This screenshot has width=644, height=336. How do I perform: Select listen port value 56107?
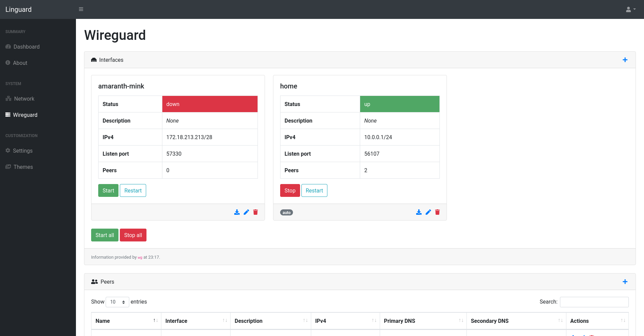click(372, 154)
